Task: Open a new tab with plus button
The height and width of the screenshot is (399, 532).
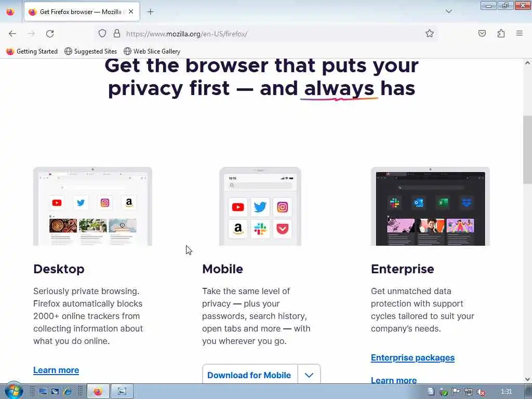Action: 151,12
